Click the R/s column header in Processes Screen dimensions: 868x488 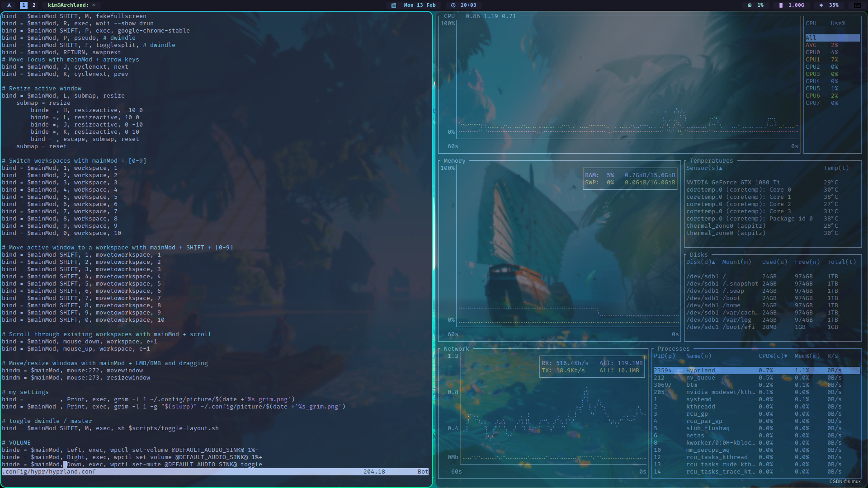tap(832, 356)
